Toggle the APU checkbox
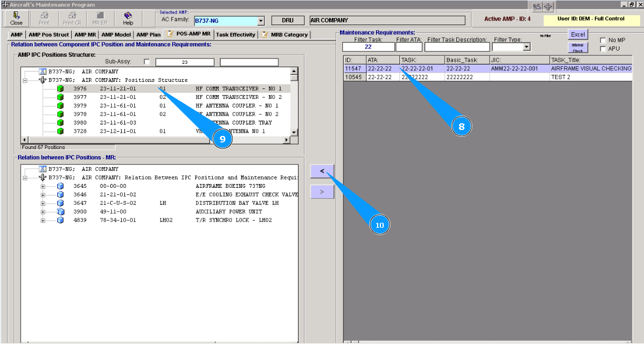The height and width of the screenshot is (344, 644). 603,49
